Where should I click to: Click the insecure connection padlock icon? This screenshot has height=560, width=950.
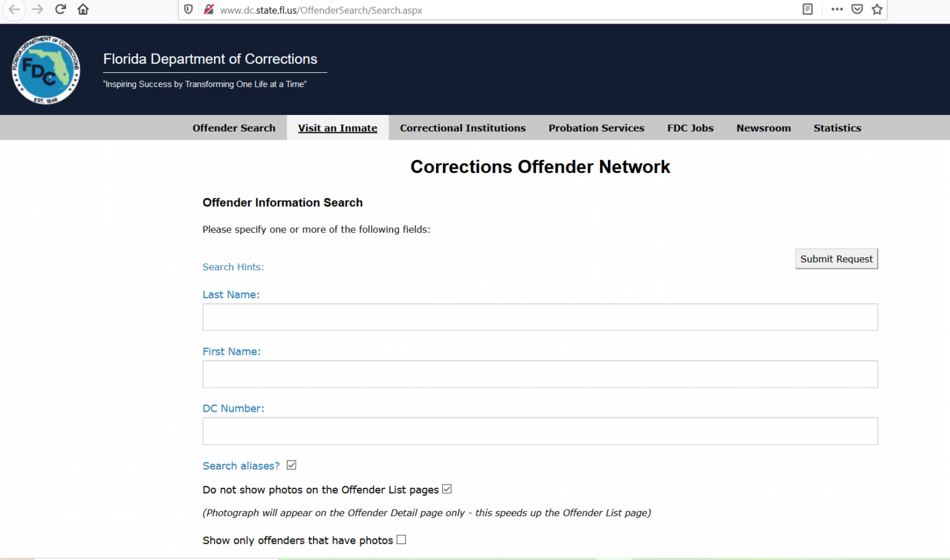(208, 9)
